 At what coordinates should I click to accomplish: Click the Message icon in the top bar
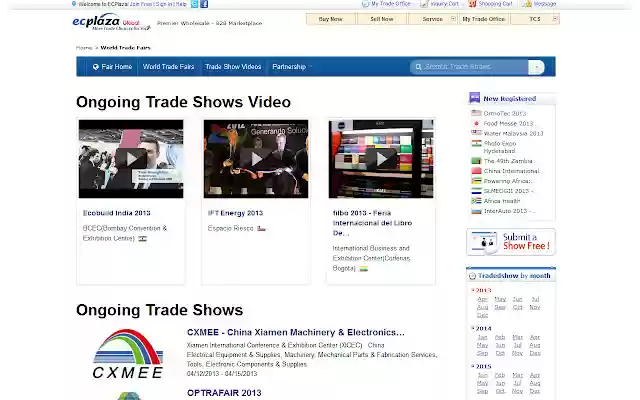[528, 4]
